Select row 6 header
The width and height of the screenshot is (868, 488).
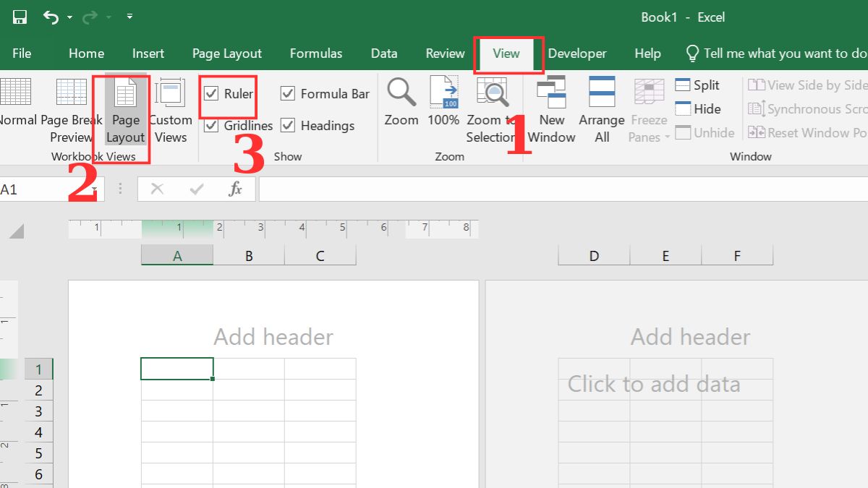click(x=39, y=474)
